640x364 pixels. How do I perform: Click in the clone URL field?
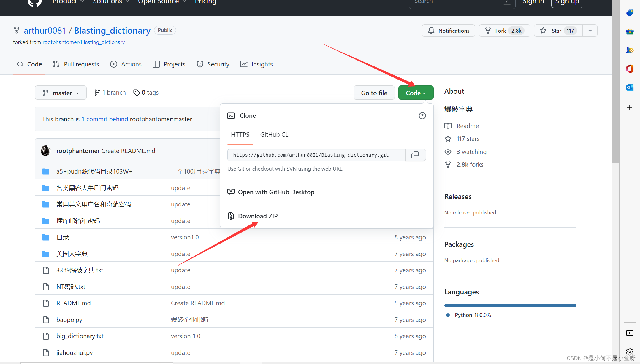(x=316, y=155)
